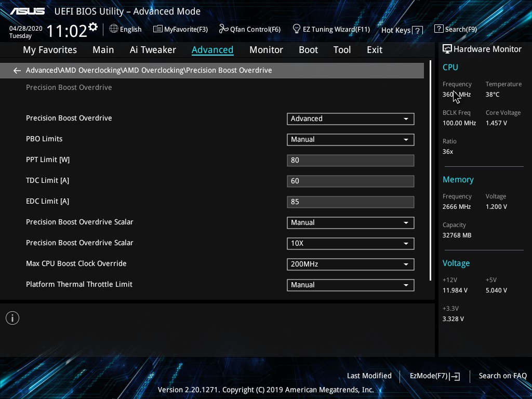Click the Last Modified button

click(x=369, y=376)
